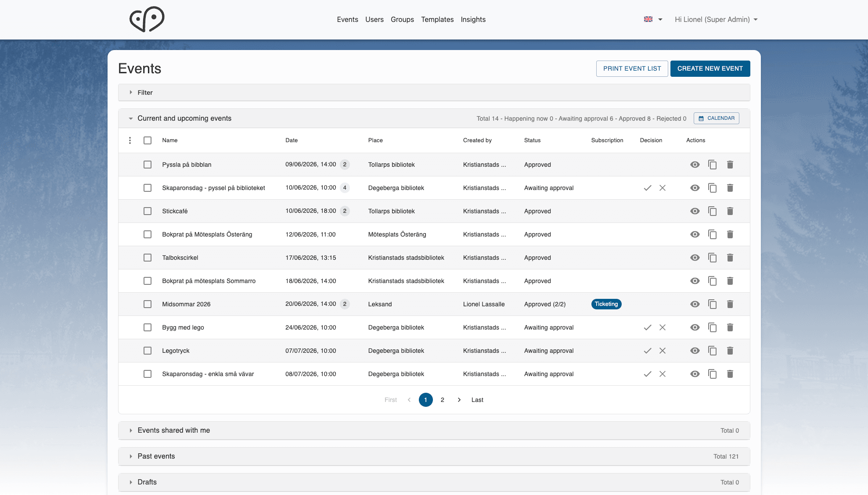Tick the Talbokscirkel checkbox
868x495 pixels.
148,258
